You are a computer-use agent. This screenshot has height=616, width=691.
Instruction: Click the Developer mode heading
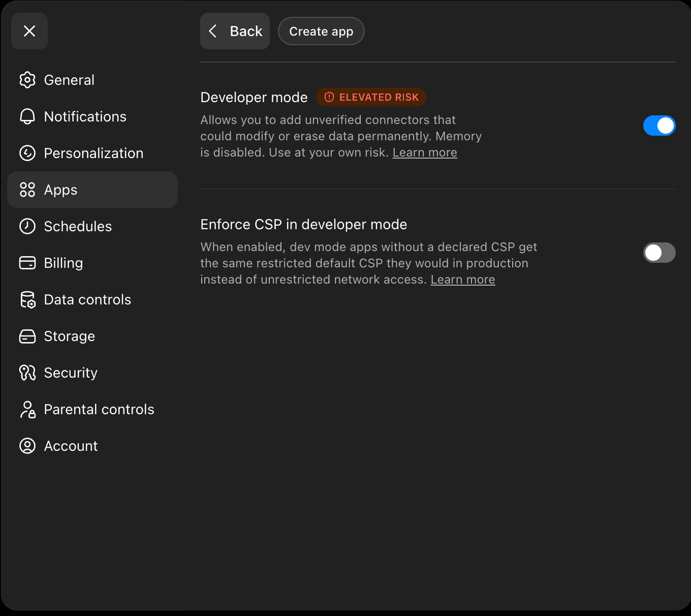pos(254,97)
